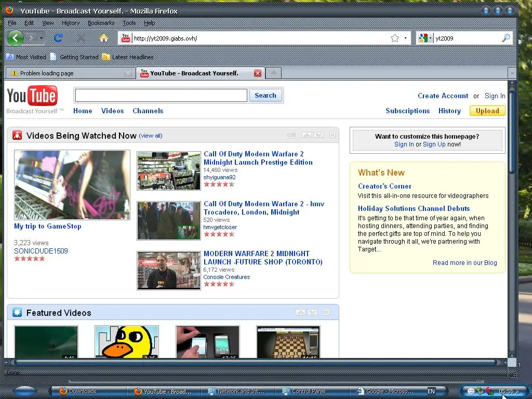Screen dimensions: 532x399
Task: Move Videos Being Watched module down
Action: [318, 135]
